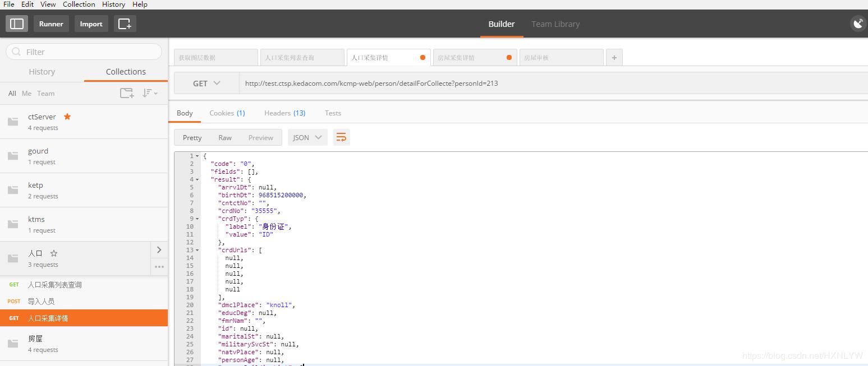The width and height of the screenshot is (868, 366).
Task: Switch to the Team Library tab
Action: [555, 24]
